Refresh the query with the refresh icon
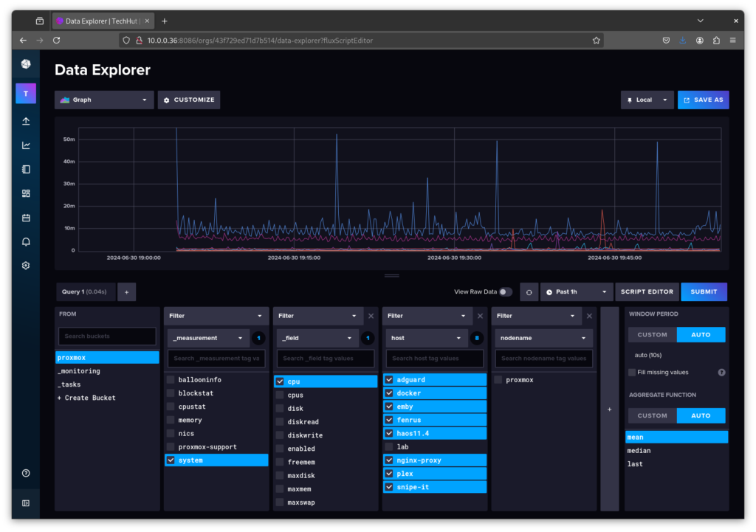Viewport: 756px width, 532px height. [529, 291]
